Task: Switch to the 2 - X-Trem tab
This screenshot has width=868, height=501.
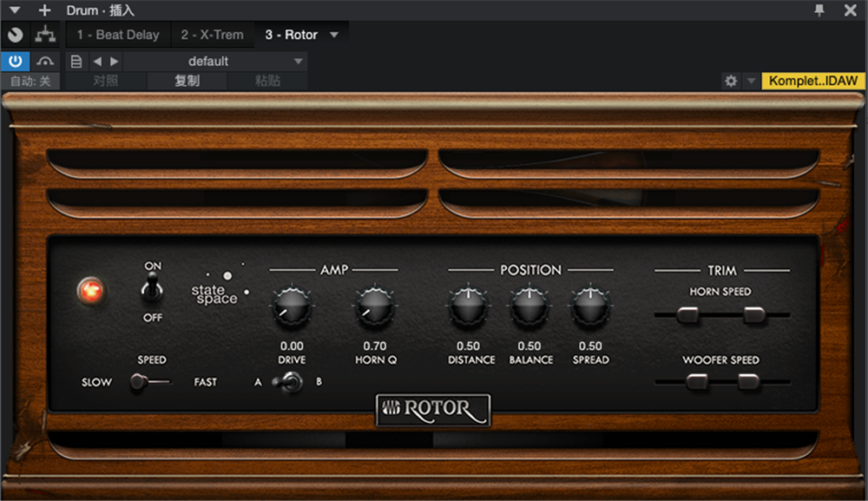Action: [212, 35]
